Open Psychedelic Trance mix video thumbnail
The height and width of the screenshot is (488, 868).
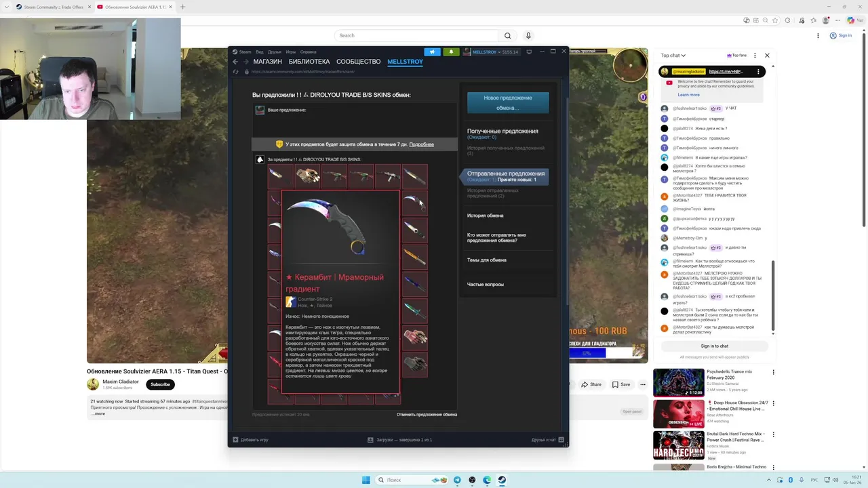click(679, 383)
